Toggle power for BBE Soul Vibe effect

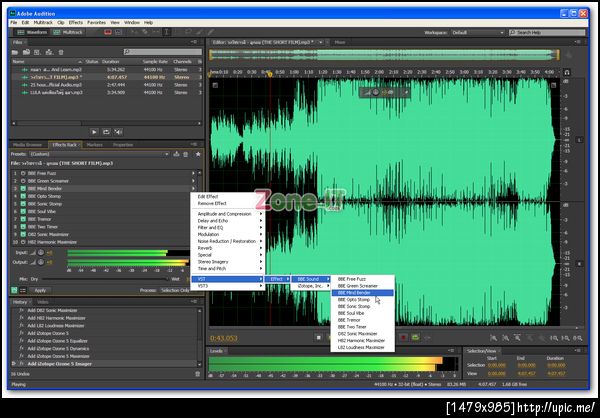23,211
